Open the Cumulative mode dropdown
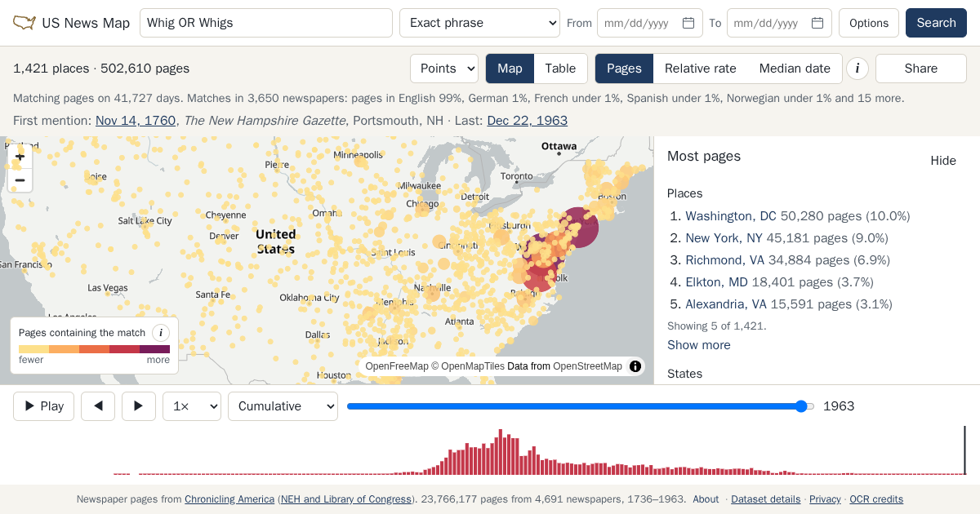Screen dimensions: 980x514 (x=283, y=406)
